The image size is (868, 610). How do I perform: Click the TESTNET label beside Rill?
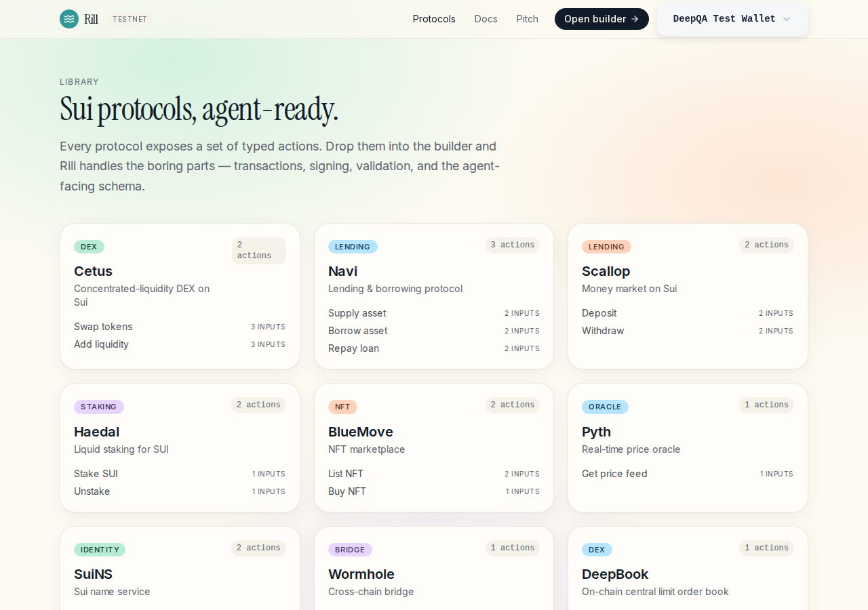130,19
